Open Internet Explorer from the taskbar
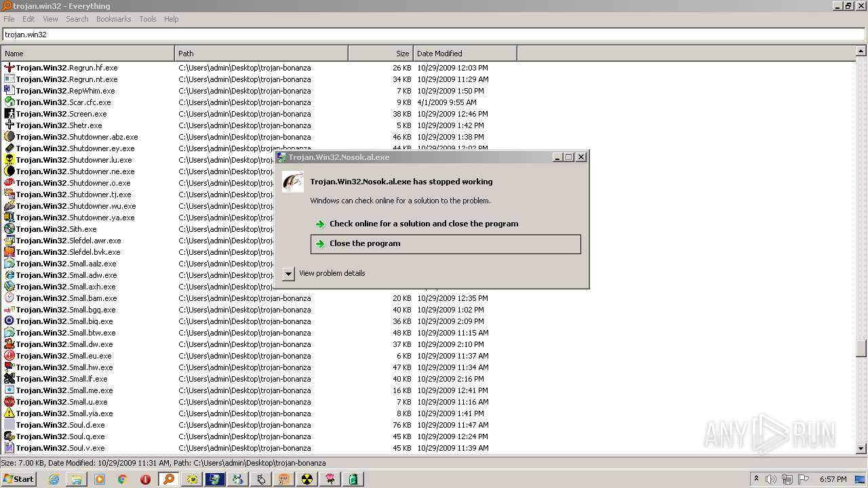 (x=54, y=479)
